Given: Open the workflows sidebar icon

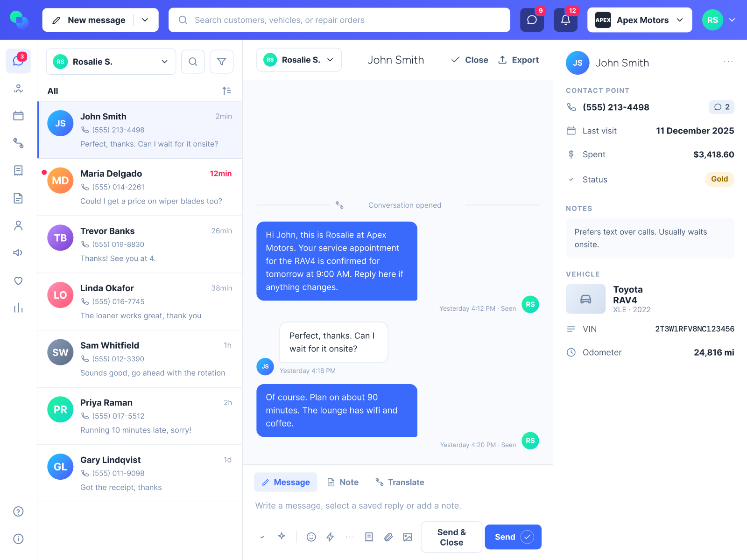Looking at the screenshot, I should point(18,143).
